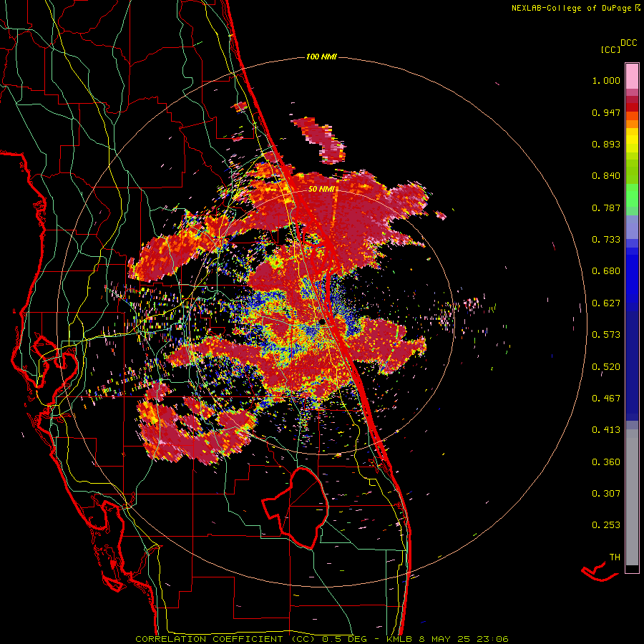Click the 0.360 color scale value
Screen dimensions: 644x644
[x=606, y=462]
